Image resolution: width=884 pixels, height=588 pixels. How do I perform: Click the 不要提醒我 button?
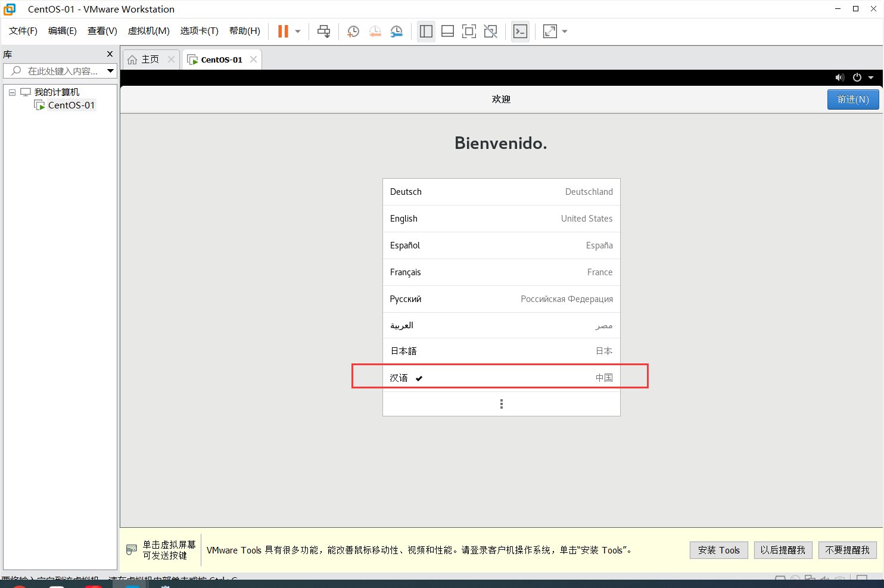click(x=848, y=550)
